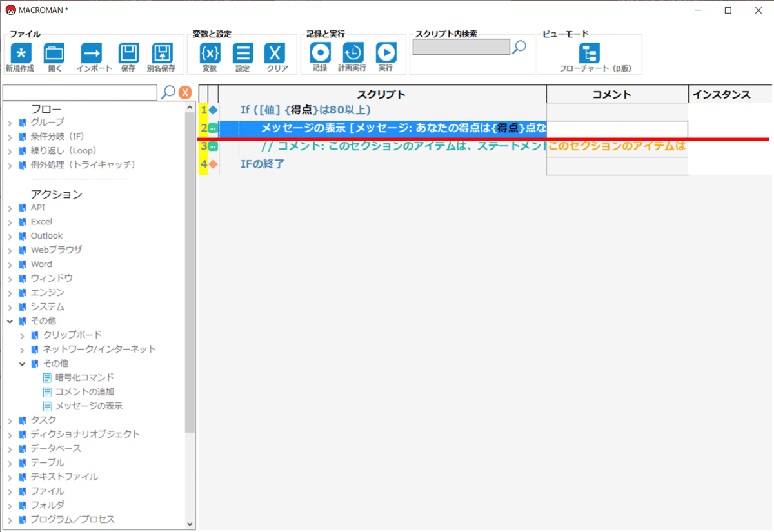Select the Word command category
Screen dimensions: 774x532
point(41,264)
